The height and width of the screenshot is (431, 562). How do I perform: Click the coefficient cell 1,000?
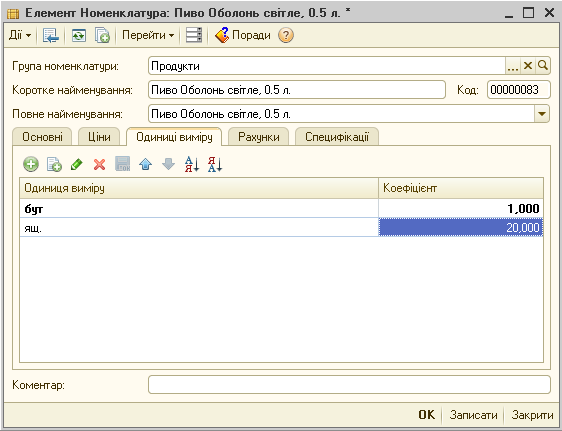(x=461, y=208)
